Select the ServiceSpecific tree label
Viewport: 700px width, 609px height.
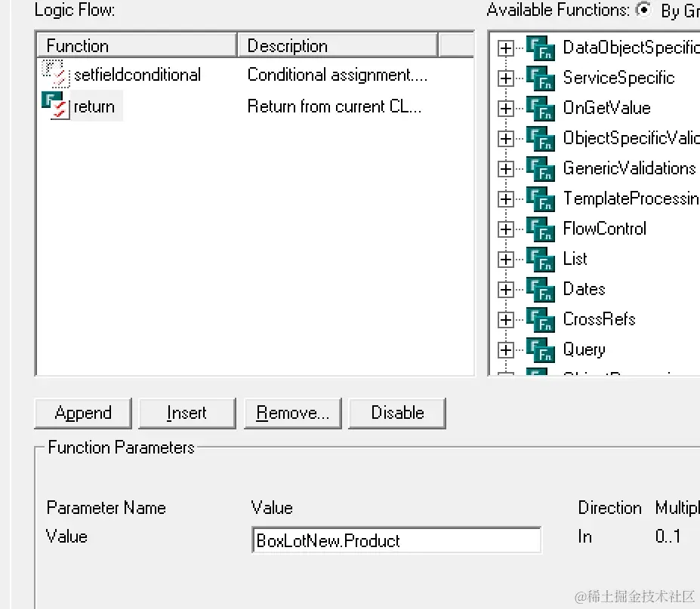618,78
